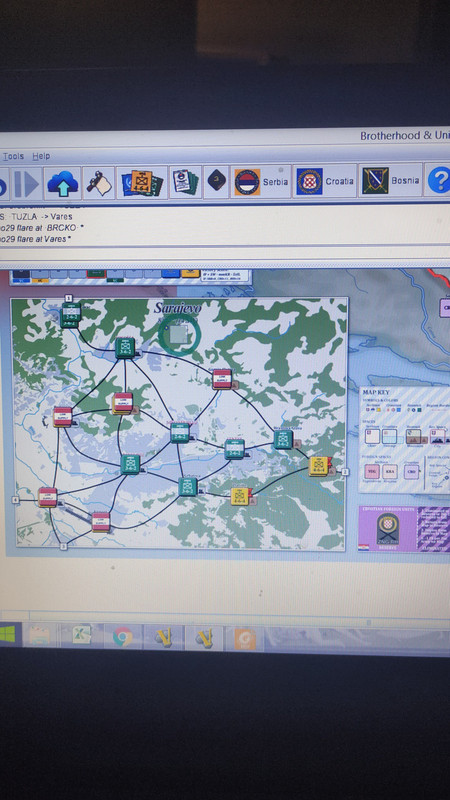Open the orange app icon on the taskbar
Viewport: 450px width, 800px height.
(244, 639)
